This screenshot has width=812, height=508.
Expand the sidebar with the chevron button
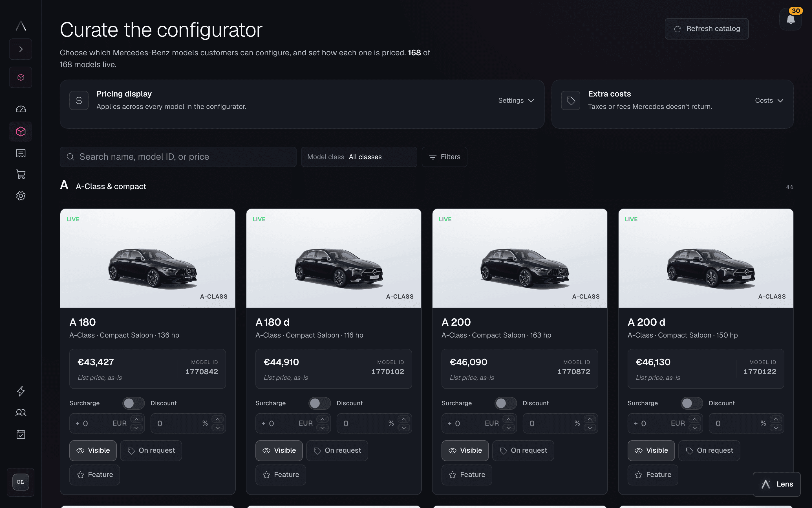pyautogui.click(x=21, y=49)
